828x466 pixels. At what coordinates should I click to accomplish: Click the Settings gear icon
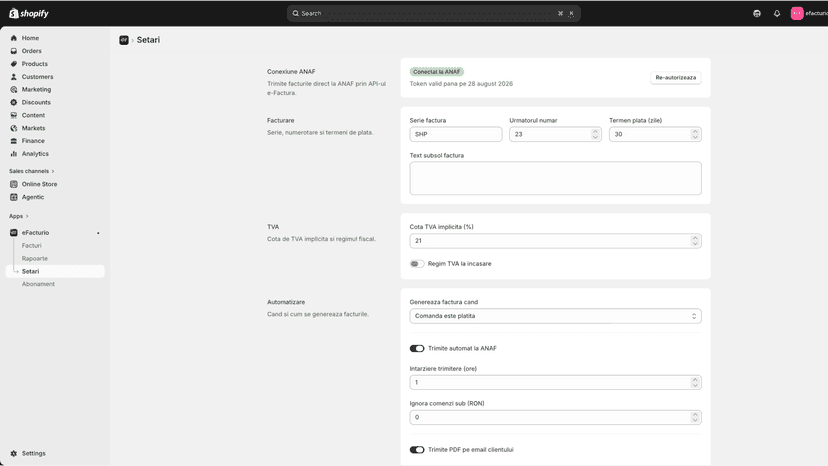(x=14, y=453)
